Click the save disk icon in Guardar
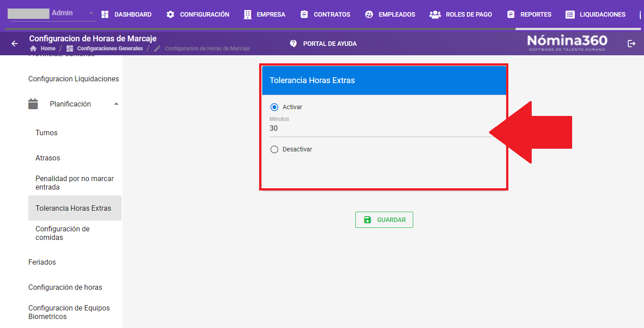Screen dimensions: 644x328 point(367,220)
